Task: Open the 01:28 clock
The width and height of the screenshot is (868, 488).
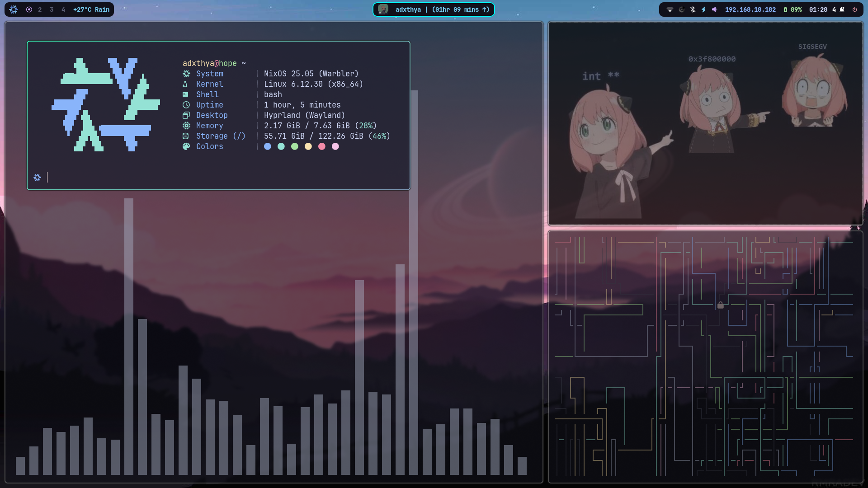Action: (x=818, y=9)
